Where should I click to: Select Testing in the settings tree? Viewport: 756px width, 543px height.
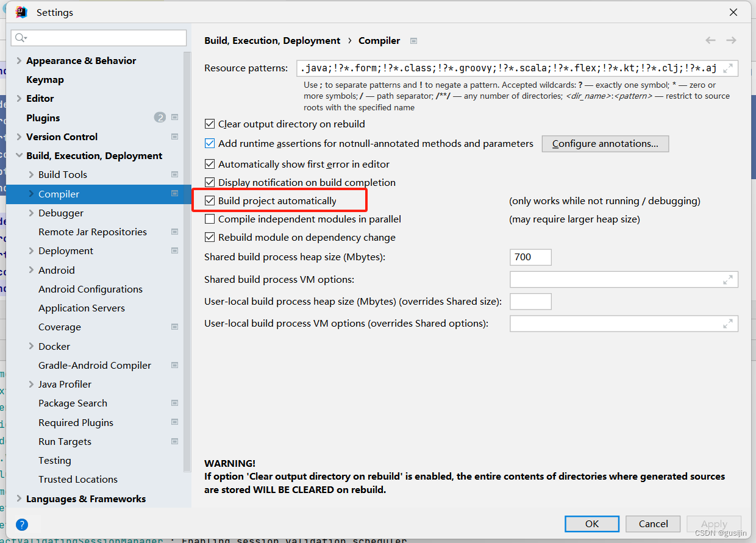tap(55, 460)
